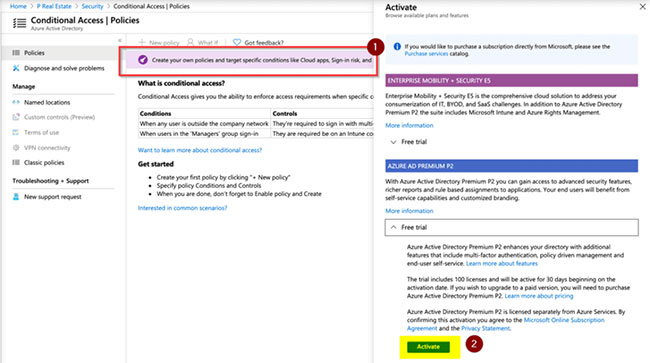
Task: Open Want to learn more about conditional access link
Action: [x=200, y=150]
